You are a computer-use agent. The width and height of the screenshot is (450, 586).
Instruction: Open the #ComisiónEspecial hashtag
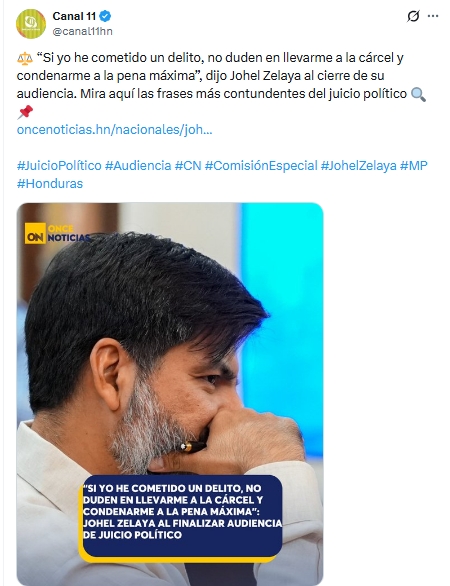pos(261,166)
